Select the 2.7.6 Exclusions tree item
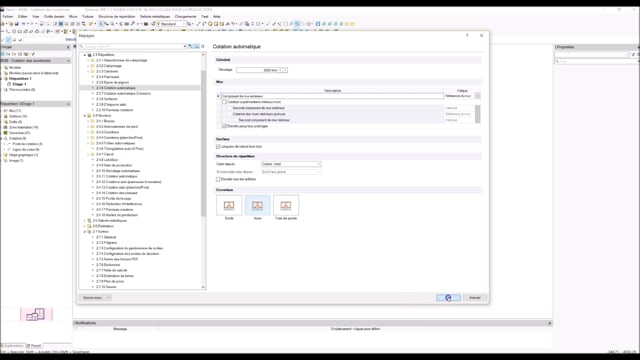 pos(108,265)
